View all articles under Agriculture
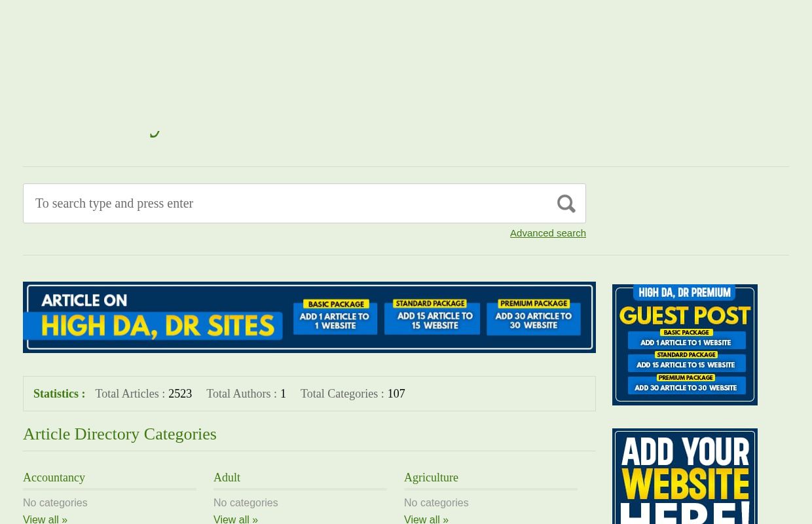 click(426, 519)
